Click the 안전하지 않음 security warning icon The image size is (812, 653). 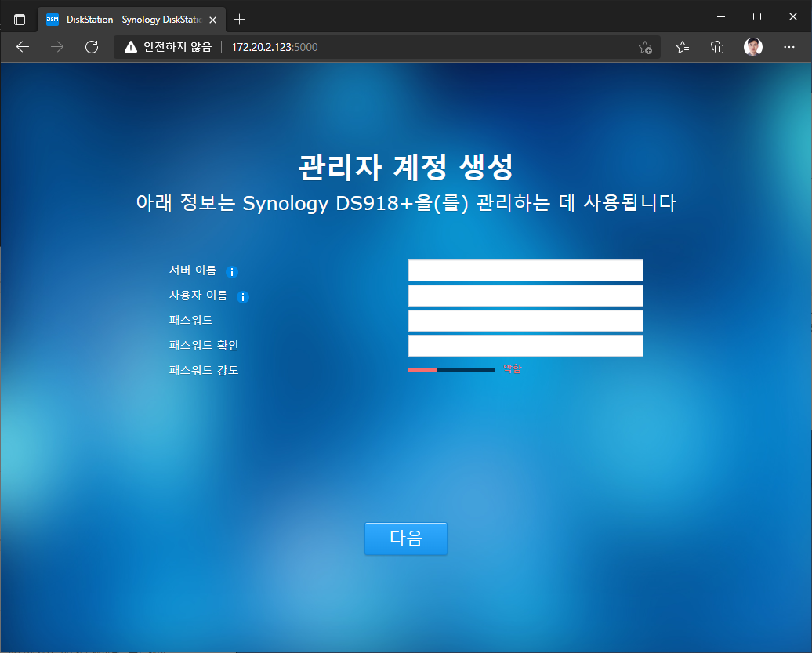point(131,47)
